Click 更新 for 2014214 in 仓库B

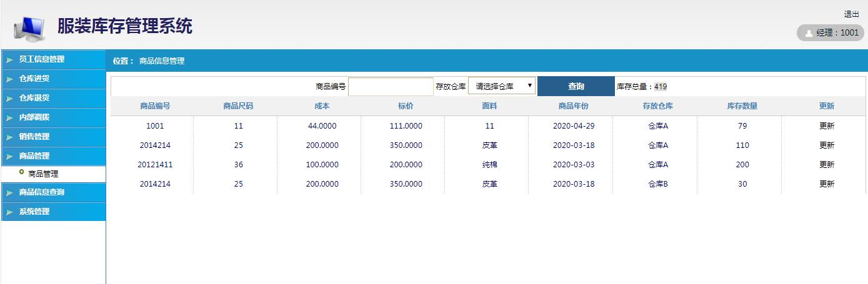[827, 184]
